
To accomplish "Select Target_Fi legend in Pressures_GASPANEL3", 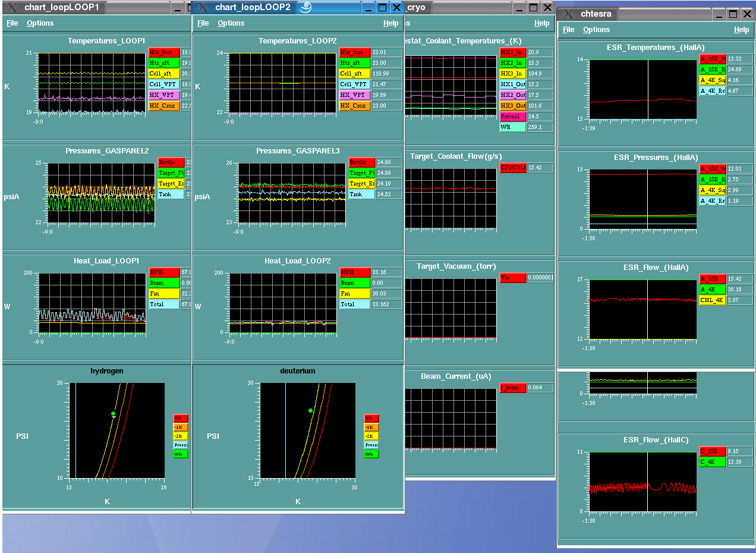I will tap(362, 173).
